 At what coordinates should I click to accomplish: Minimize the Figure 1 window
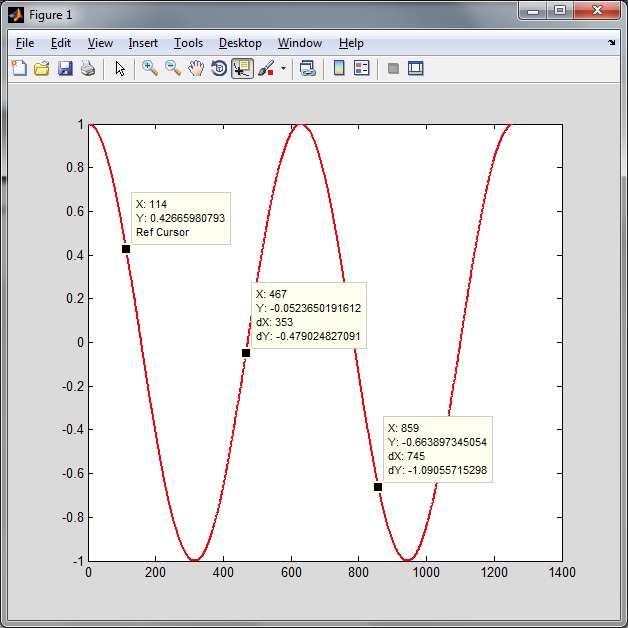533,11
